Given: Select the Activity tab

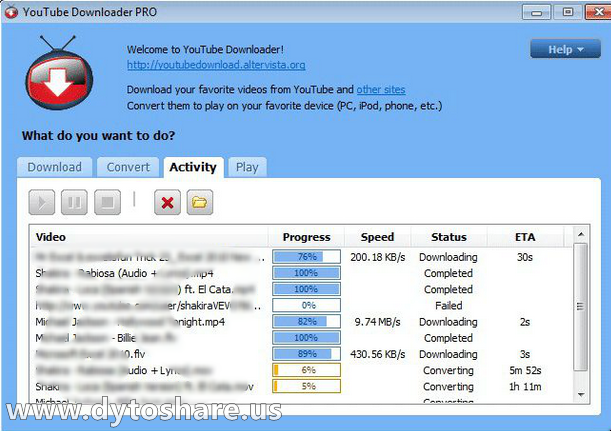Looking at the screenshot, I should [x=193, y=167].
